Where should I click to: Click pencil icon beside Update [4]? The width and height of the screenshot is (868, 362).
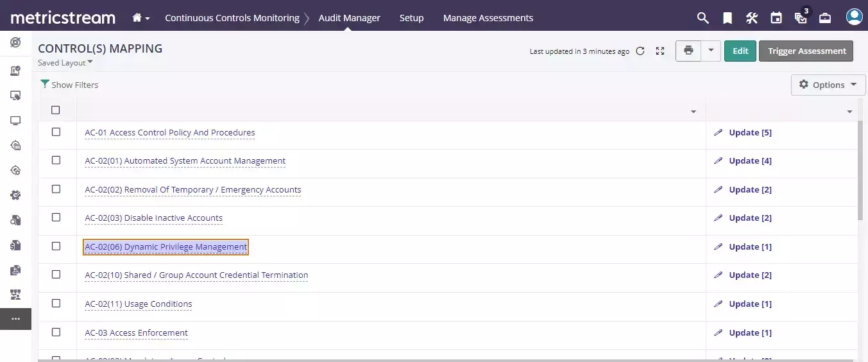(718, 161)
